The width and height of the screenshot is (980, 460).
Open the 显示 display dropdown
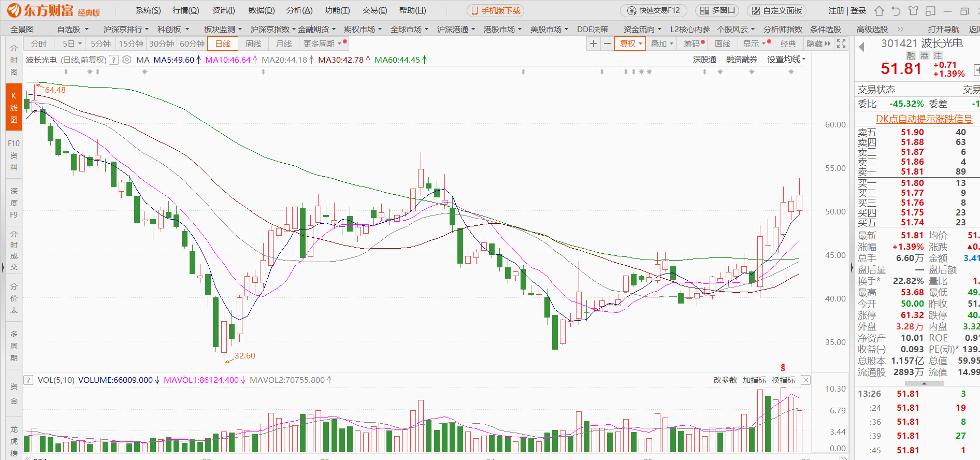click(755, 44)
